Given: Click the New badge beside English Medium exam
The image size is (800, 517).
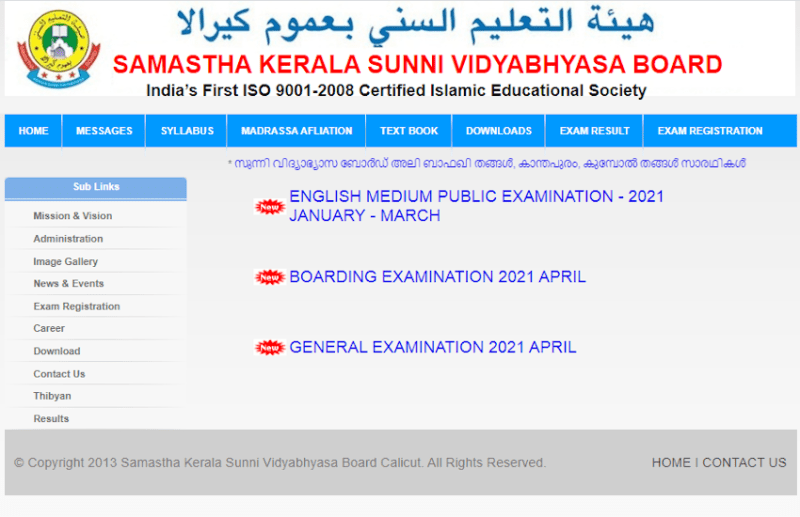Looking at the screenshot, I should pos(270,207).
